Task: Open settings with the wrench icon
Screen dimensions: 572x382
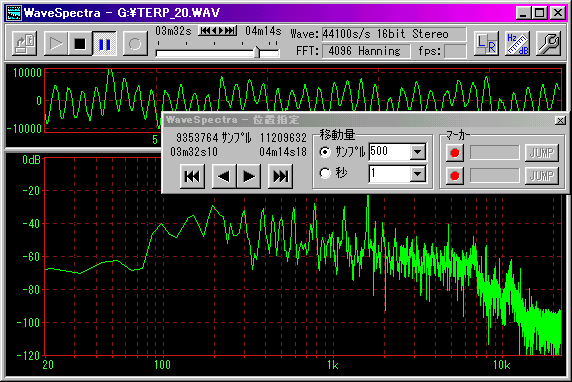Action: pyautogui.click(x=548, y=43)
